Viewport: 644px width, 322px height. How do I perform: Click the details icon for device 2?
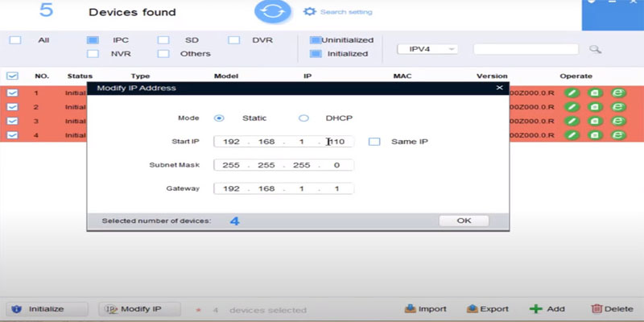(595, 108)
